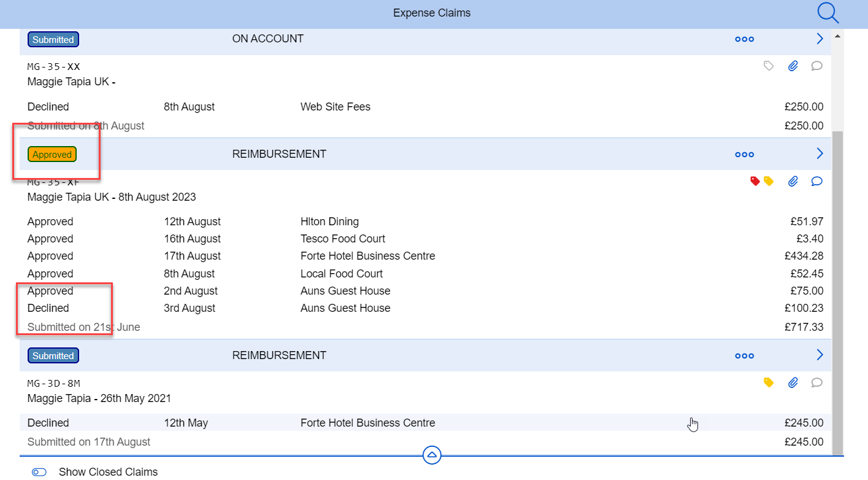Select the Local Food Court expense line
The height and width of the screenshot is (480, 868).
[426, 274]
